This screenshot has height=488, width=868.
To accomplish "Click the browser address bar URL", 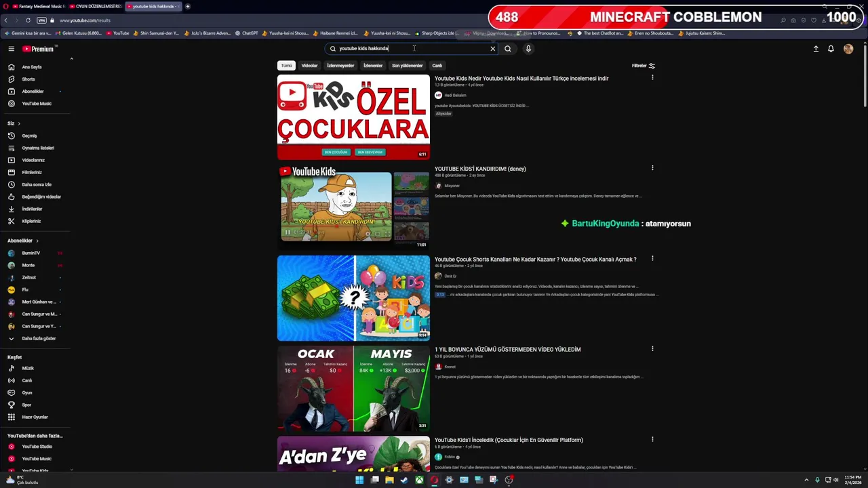I will coord(85,20).
